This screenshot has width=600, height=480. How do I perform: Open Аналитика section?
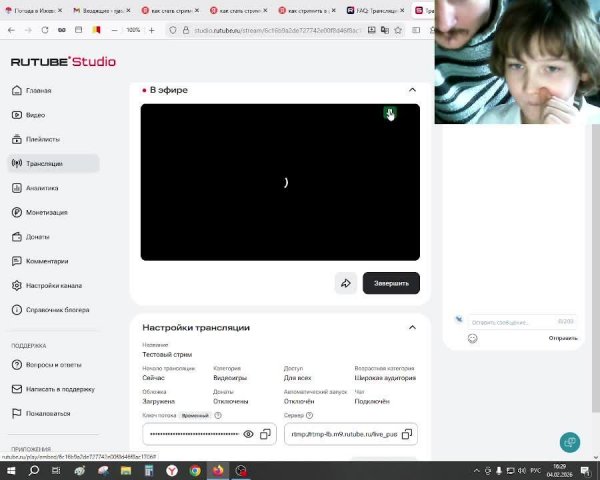(x=42, y=188)
